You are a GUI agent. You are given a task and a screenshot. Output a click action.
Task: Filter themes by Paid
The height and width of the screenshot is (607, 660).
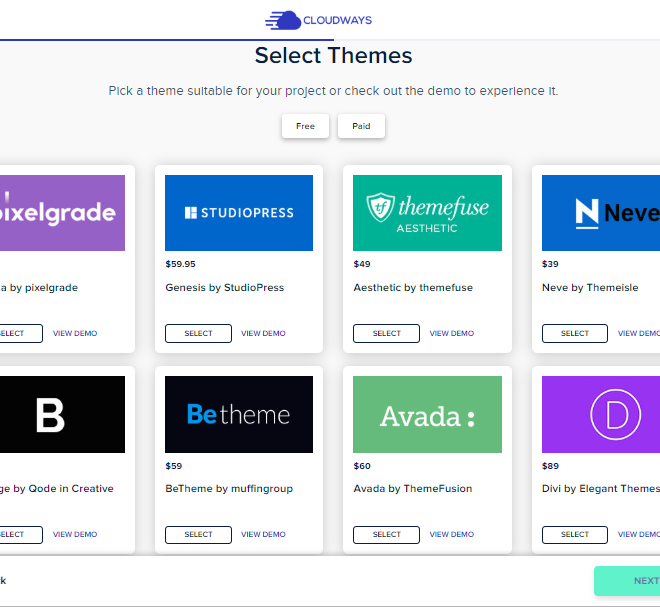[x=361, y=126]
